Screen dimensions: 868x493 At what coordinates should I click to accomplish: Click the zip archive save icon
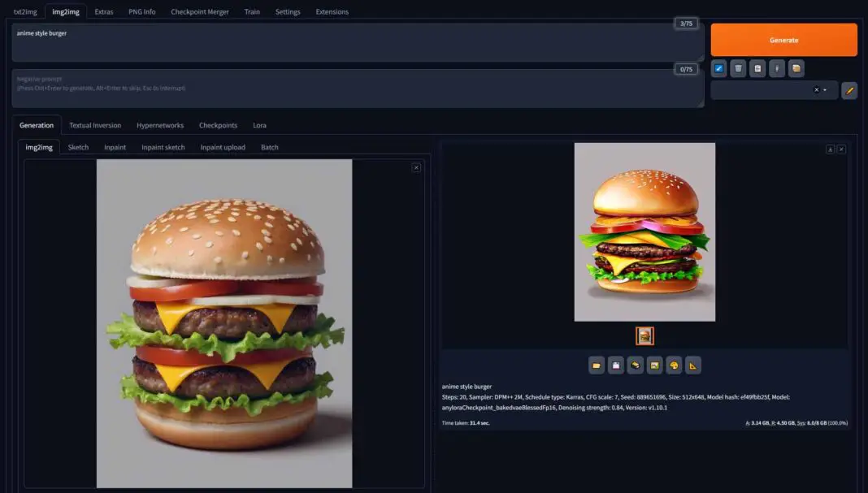[x=635, y=365]
